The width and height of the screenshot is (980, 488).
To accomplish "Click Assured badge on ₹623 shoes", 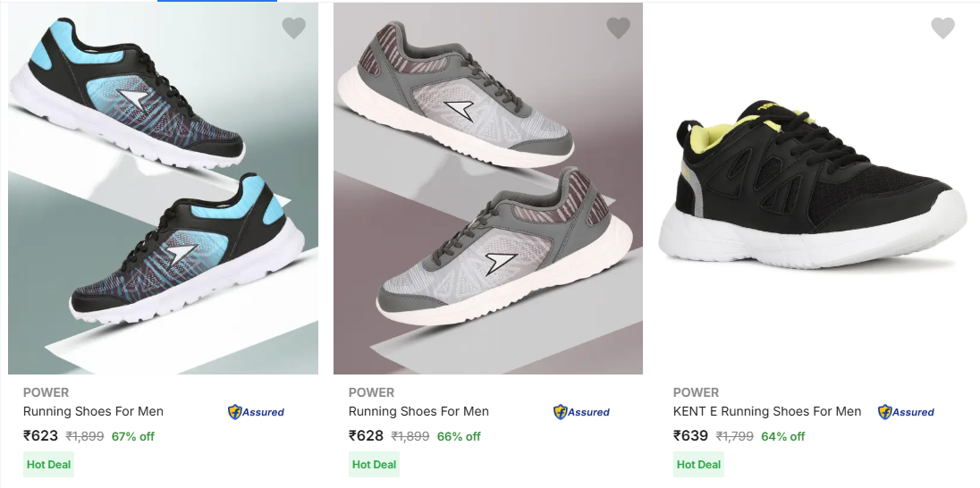I will [257, 412].
